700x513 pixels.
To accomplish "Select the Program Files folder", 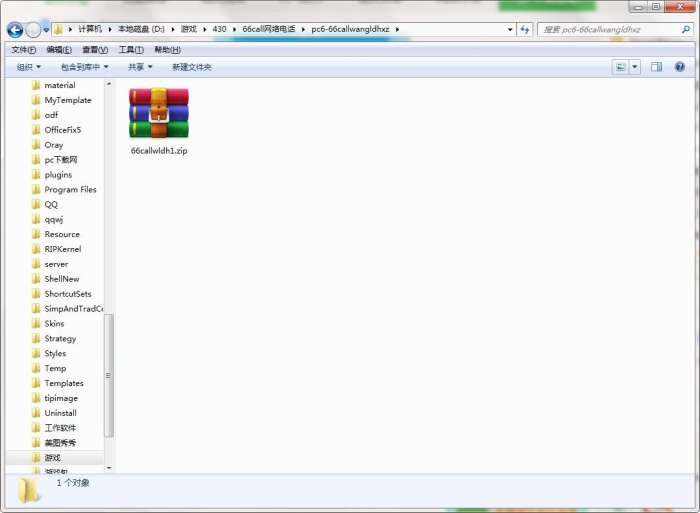I will (x=70, y=190).
